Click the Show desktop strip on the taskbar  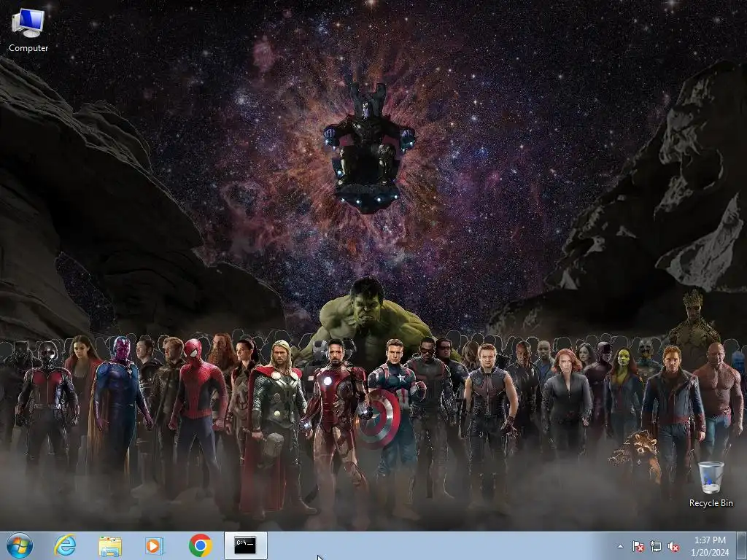pyautogui.click(x=742, y=545)
